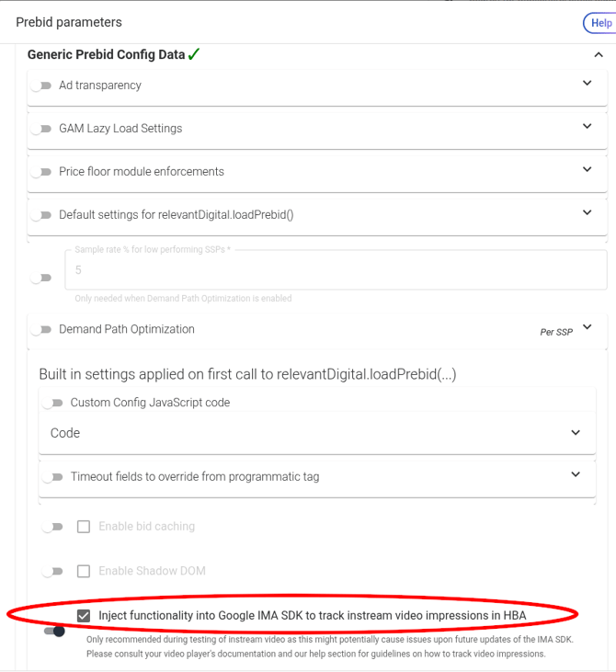Expand Timeout fields to override chevron
616x672 pixels.
point(576,475)
